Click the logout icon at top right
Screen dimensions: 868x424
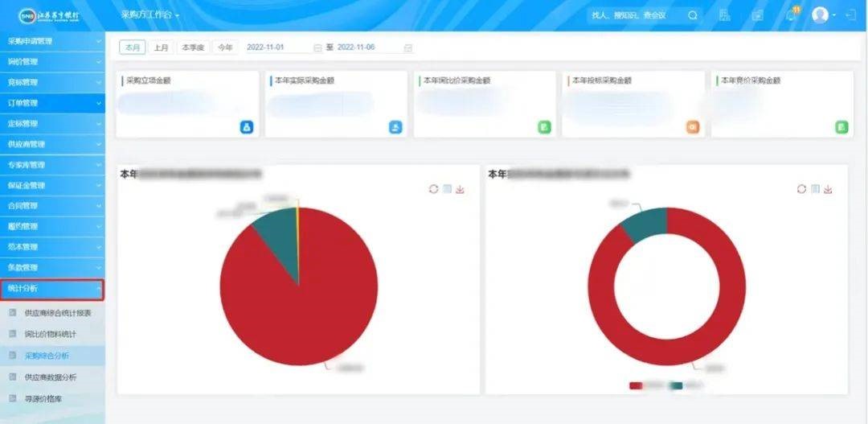coord(851,15)
